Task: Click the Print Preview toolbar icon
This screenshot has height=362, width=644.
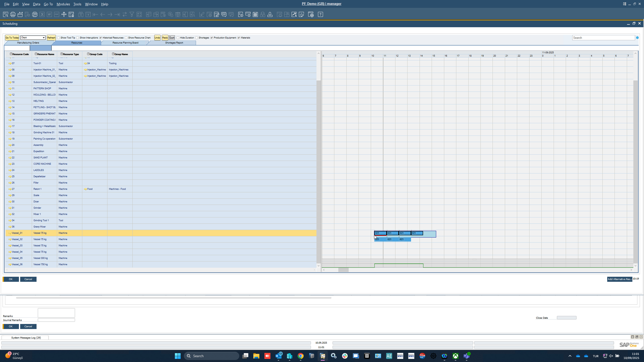Action: tap(6, 14)
